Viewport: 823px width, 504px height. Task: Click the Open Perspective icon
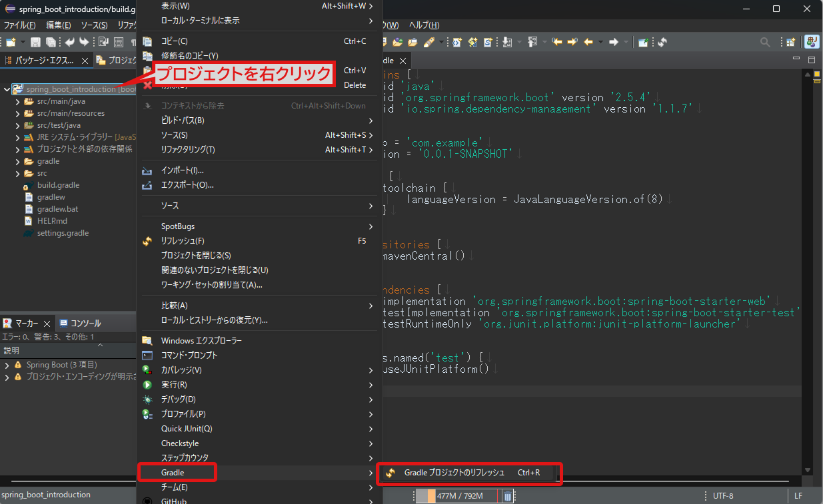[790, 42]
